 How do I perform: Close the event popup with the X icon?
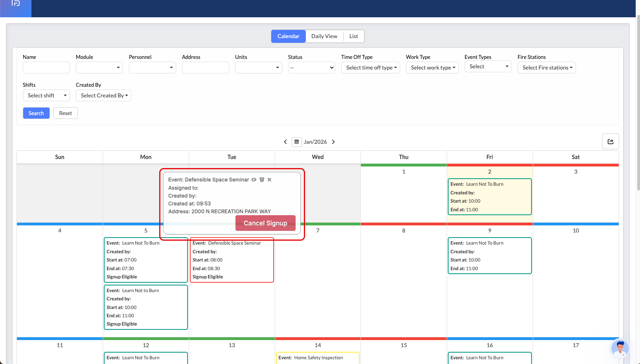(x=269, y=180)
